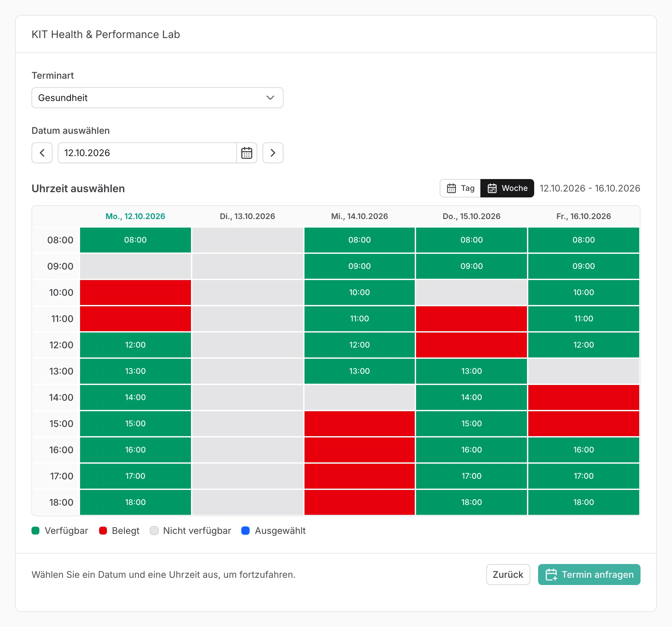Screen dimensions: 672x627
Task: Go to previous date with left arrow
Action: tap(42, 153)
